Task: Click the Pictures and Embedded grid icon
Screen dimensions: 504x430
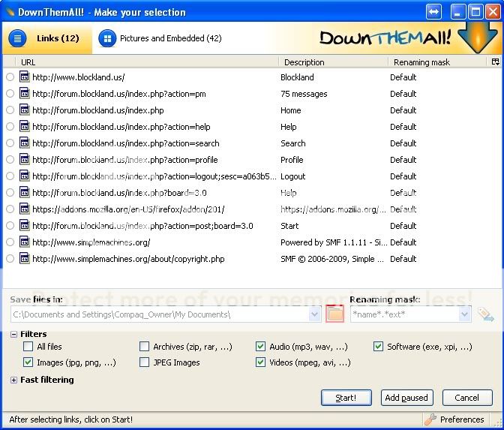Action: [107, 38]
